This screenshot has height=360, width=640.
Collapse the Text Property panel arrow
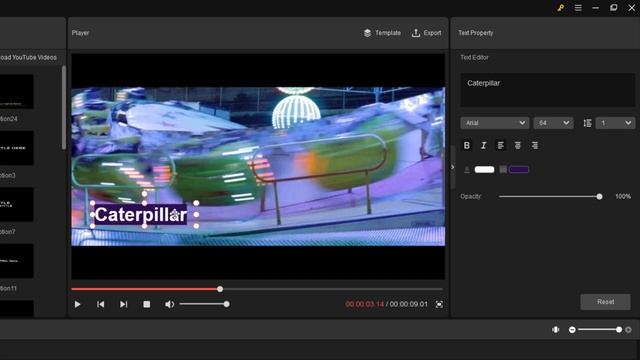click(x=452, y=167)
